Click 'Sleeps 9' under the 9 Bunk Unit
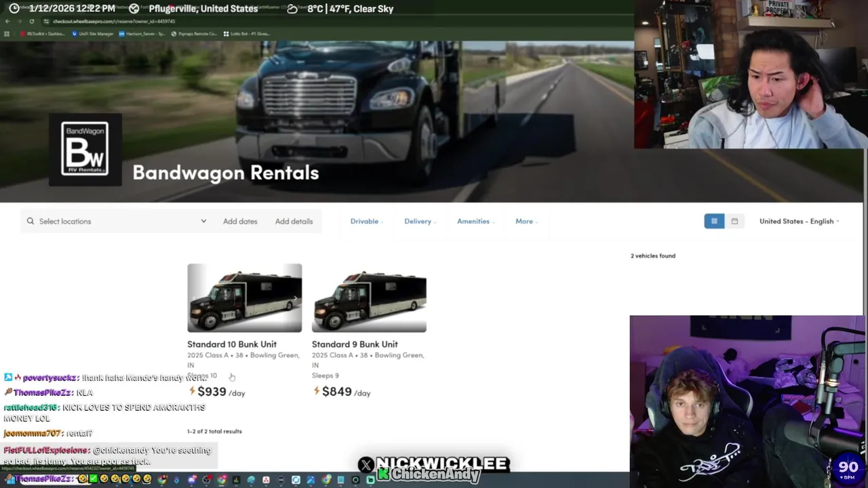 [325, 375]
